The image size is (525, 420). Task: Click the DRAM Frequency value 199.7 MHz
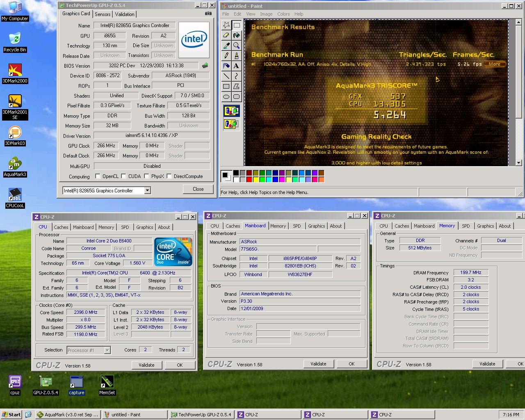471,272
